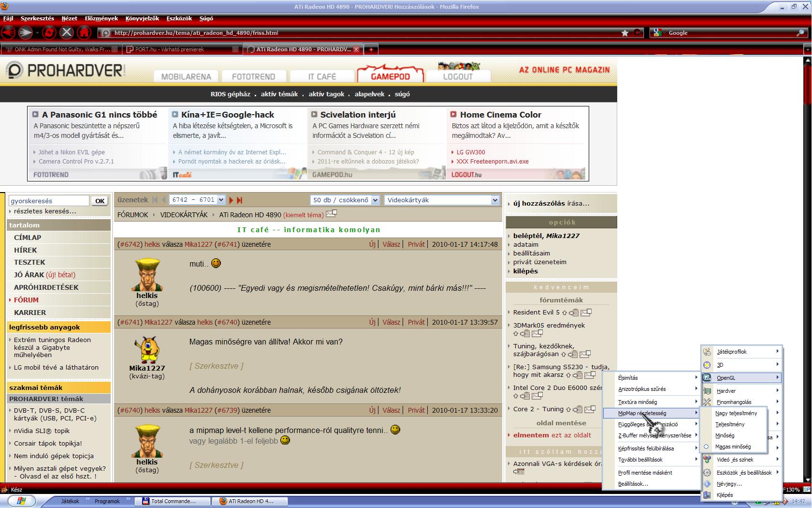Click the Játékok taskbar toolbar

tap(70, 501)
